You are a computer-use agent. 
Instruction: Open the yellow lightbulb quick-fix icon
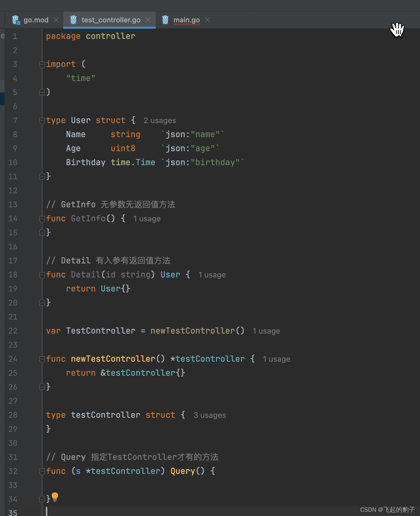point(55,497)
